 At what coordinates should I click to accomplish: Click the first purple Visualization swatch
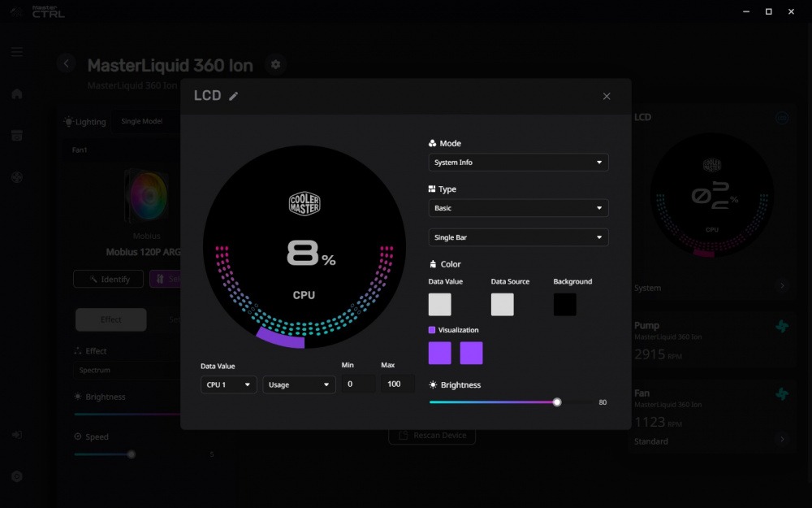click(439, 353)
